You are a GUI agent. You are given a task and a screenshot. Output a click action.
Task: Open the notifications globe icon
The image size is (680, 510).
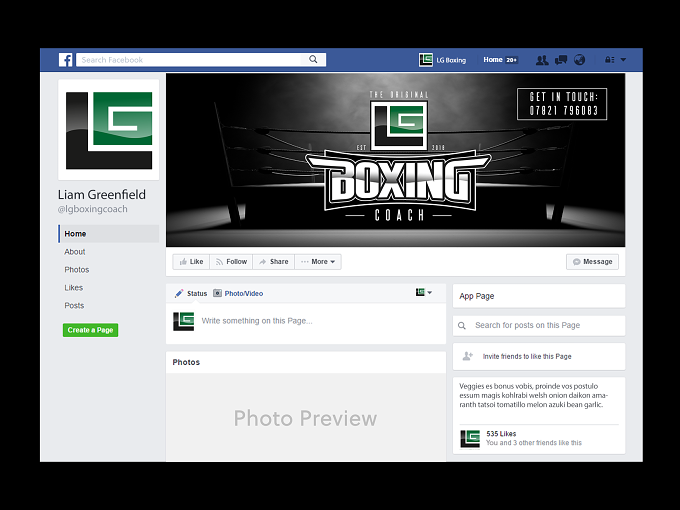coord(579,60)
